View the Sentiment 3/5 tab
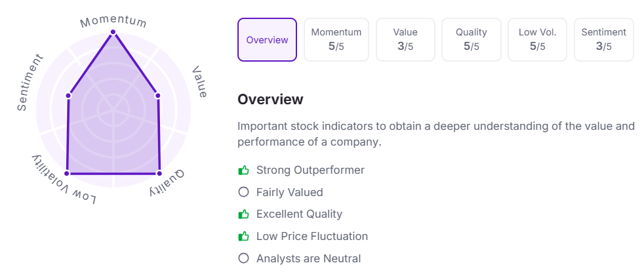The width and height of the screenshot is (644, 280). (603, 40)
